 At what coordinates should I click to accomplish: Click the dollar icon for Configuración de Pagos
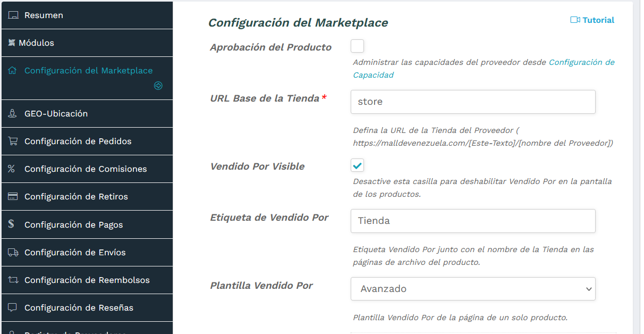(13, 224)
